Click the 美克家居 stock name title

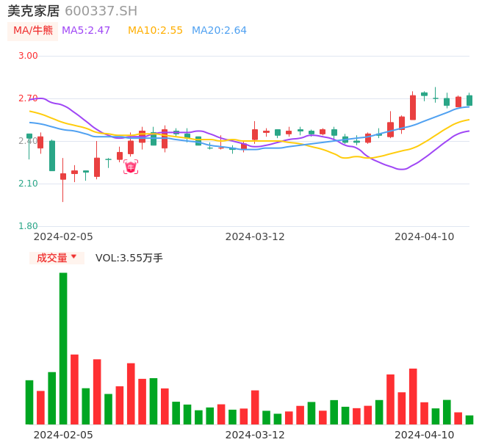[x=34, y=11]
